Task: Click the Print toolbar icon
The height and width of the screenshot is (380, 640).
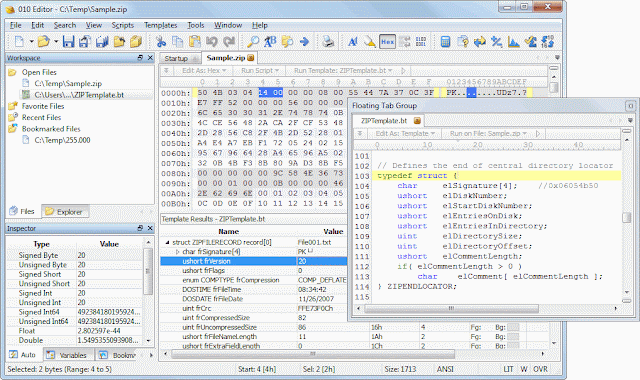Action: tap(328, 41)
